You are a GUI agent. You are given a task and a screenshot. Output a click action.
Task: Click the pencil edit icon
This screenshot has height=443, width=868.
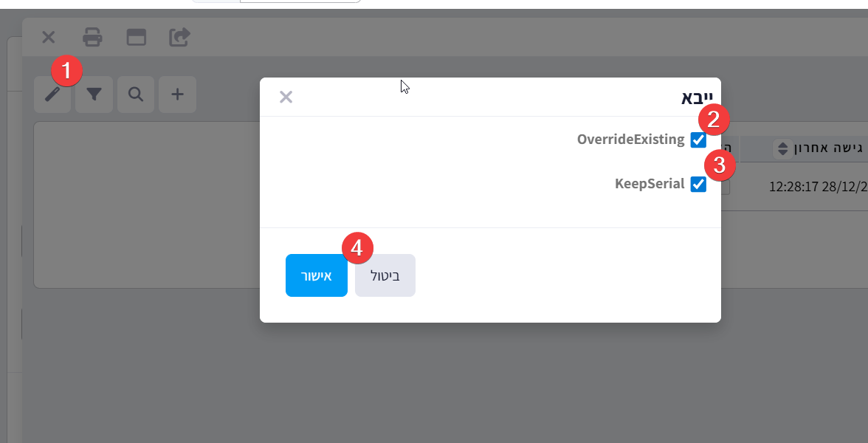click(52, 95)
